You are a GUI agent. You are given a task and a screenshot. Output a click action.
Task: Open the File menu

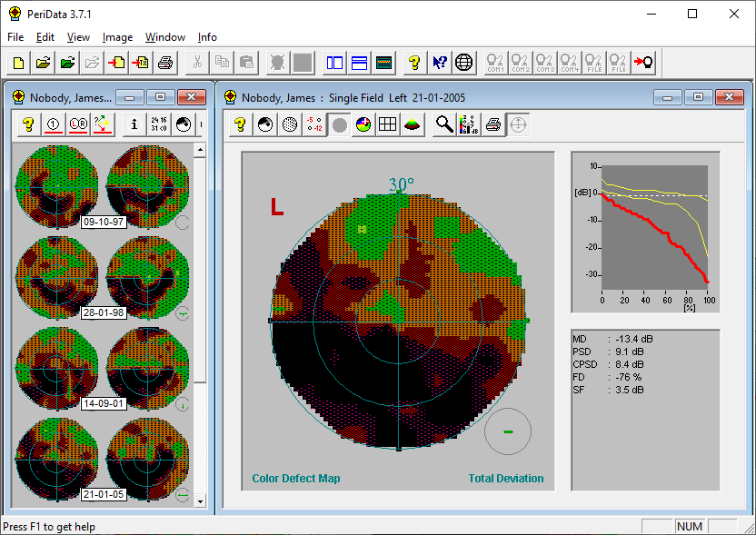click(15, 37)
